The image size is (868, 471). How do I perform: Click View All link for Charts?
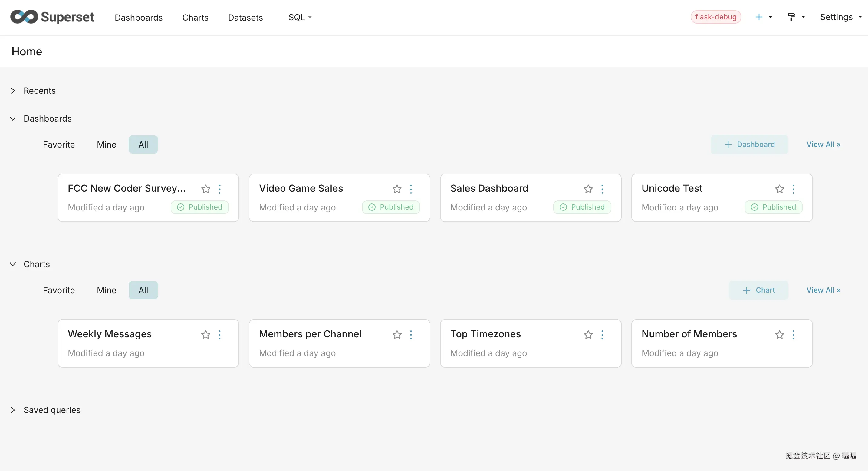pyautogui.click(x=823, y=290)
